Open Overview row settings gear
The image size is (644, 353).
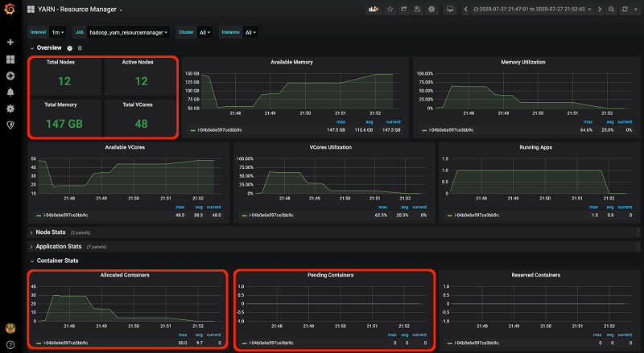pyautogui.click(x=70, y=48)
